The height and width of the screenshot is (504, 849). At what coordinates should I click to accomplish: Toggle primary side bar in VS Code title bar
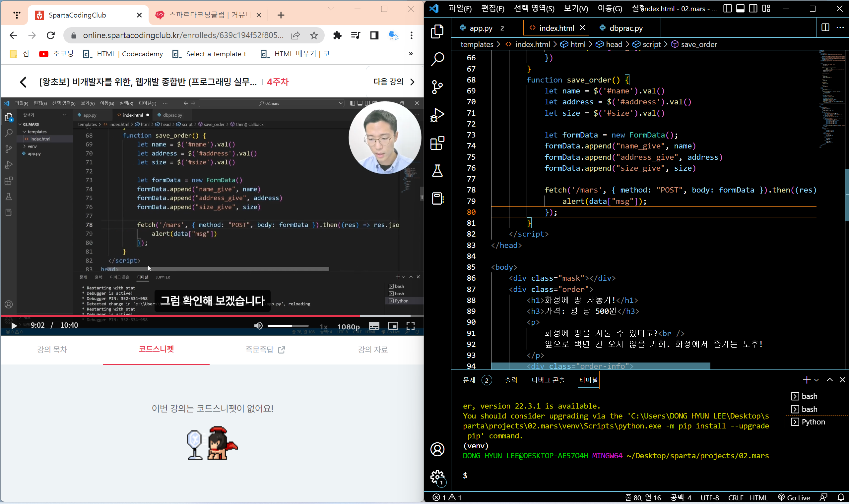(x=727, y=9)
